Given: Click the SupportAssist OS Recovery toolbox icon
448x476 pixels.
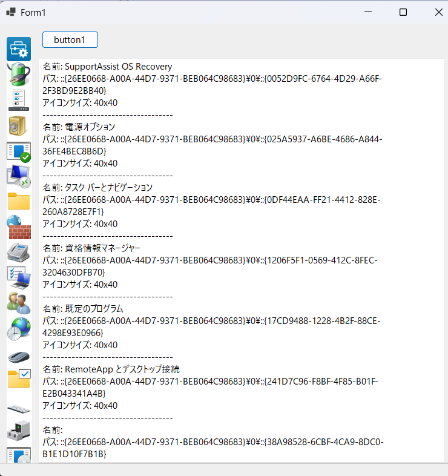Looking at the screenshot, I should coord(19,49).
